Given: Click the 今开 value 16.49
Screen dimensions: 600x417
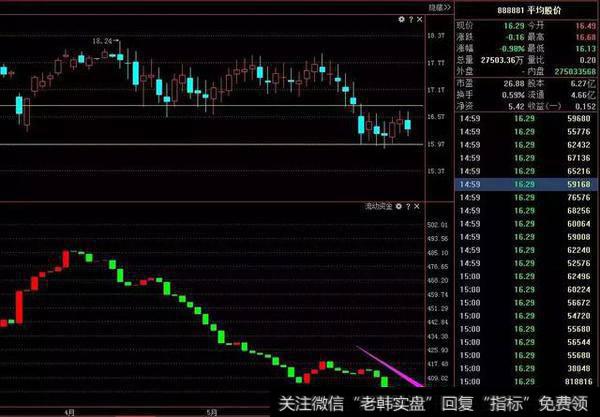Looking at the screenshot, I should coord(586,26).
